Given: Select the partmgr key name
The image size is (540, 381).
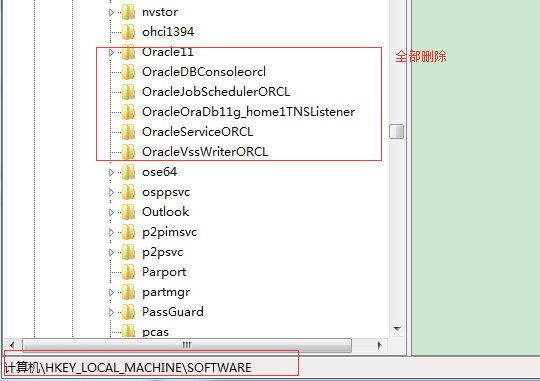Looking at the screenshot, I should pos(166,292).
